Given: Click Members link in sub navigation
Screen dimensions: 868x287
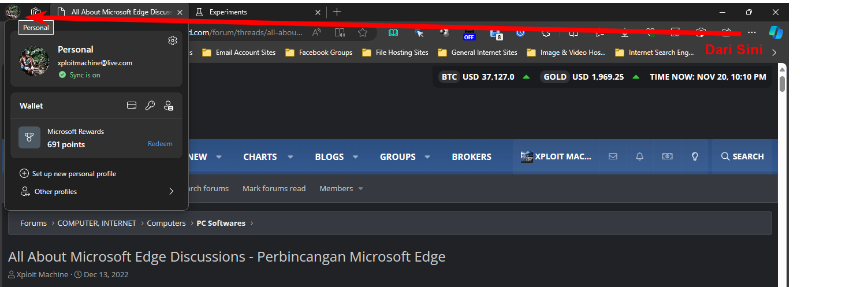Looking at the screenshot, I should point(336,188).
